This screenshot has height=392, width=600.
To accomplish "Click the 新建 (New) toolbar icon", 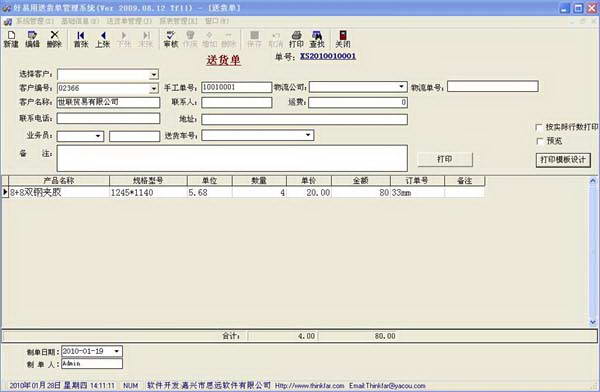I will [11, 39].
